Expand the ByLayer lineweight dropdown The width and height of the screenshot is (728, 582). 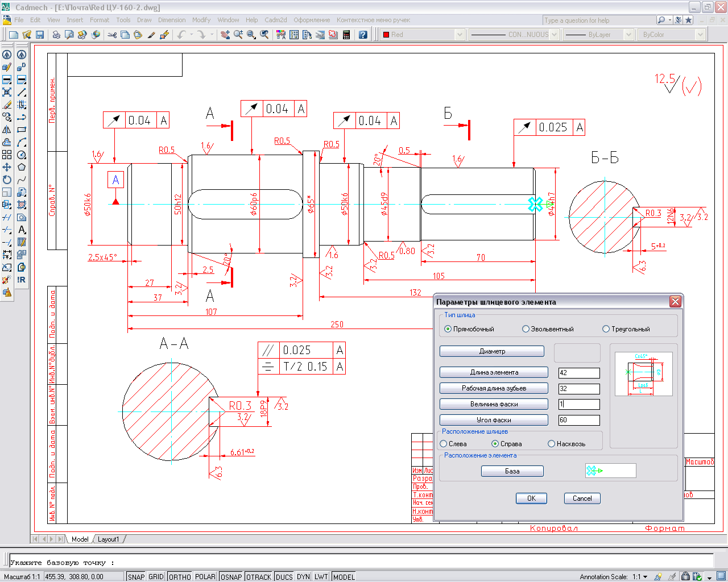pos(628,35)
